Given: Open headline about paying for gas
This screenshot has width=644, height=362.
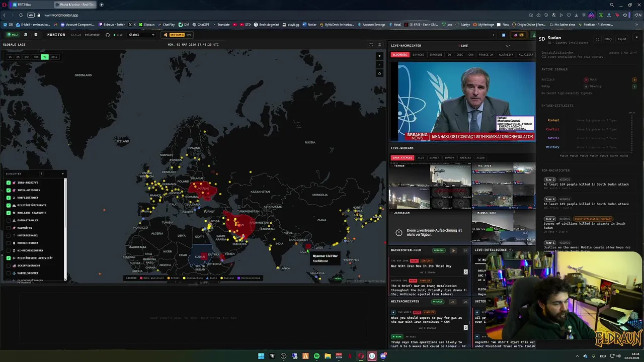Looking at the screenshot, I should (426, 320).
